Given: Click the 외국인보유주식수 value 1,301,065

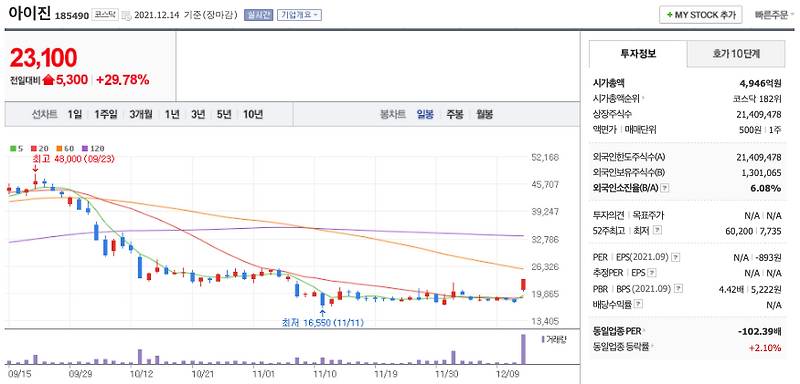Looking at the screenshot, I should click(761, 172).
